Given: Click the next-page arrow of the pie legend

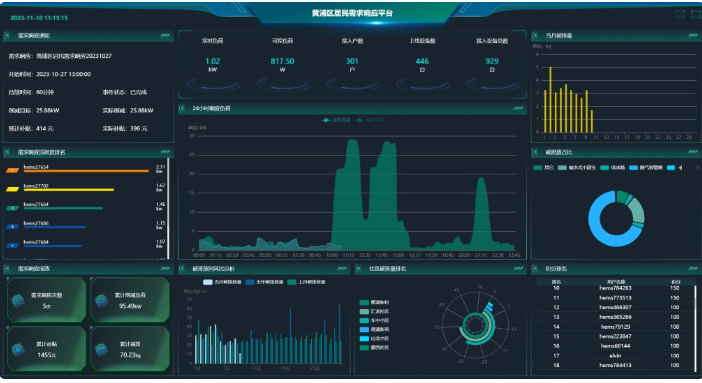Looking at the screenshot, I should click(698, 168).
